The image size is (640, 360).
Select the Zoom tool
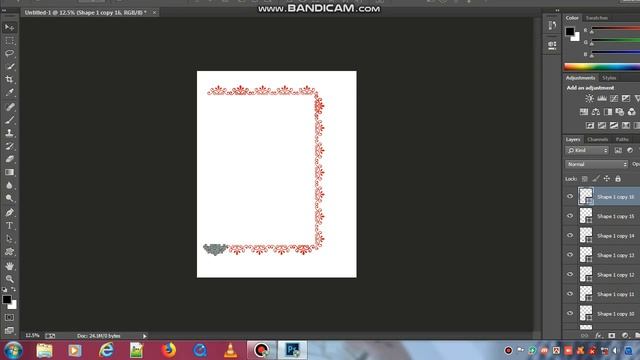(9, 279)
